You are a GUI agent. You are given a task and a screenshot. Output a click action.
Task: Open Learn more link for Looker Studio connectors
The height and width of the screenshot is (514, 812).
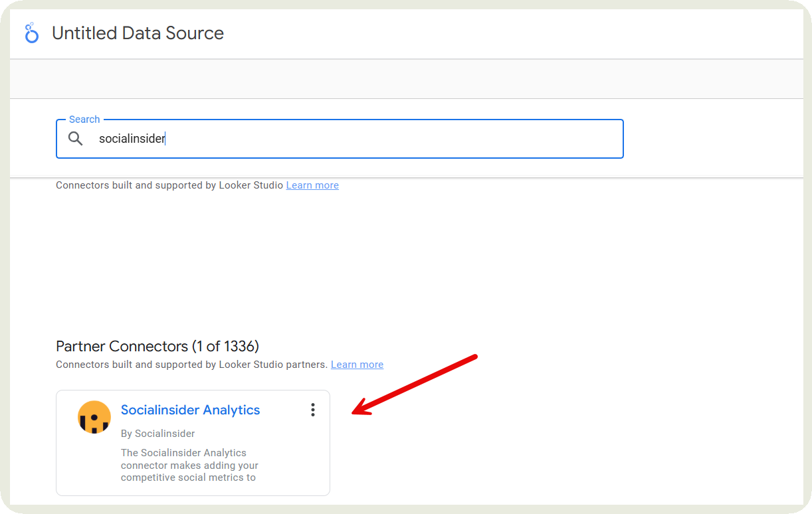[x=312, y=185]
